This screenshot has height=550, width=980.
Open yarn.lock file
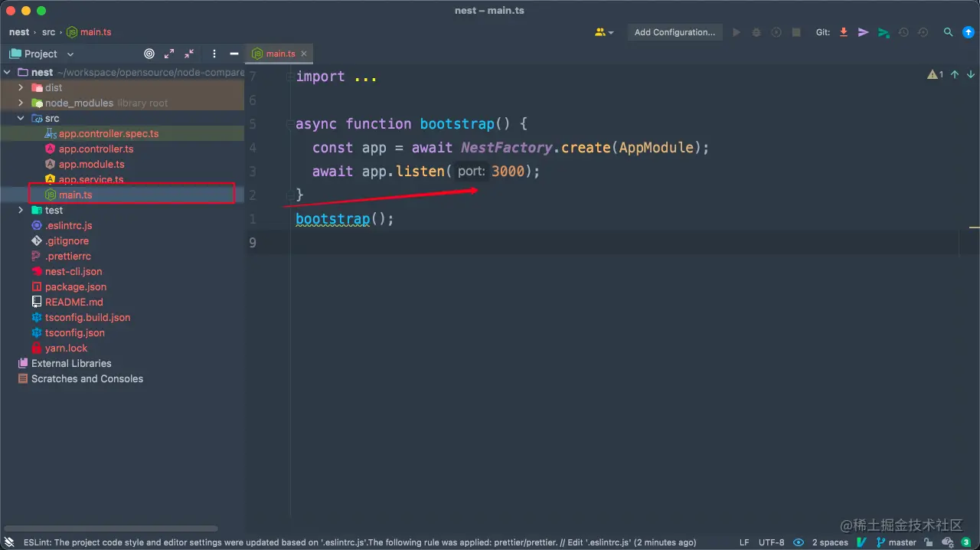(66, 348)
